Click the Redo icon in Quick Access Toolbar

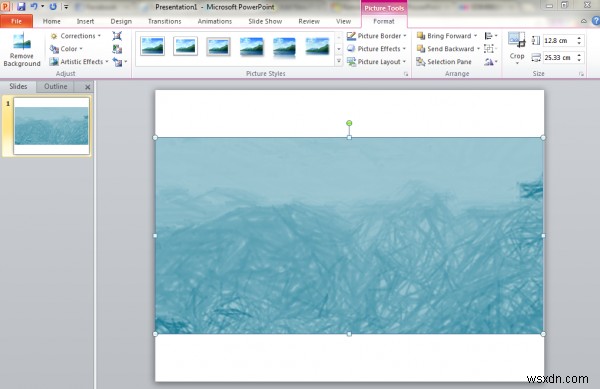(x=53, y=7)
